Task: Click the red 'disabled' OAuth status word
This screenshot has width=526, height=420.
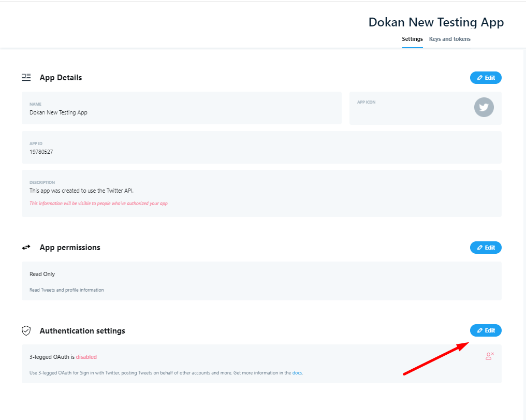Action: coord(86,357)
